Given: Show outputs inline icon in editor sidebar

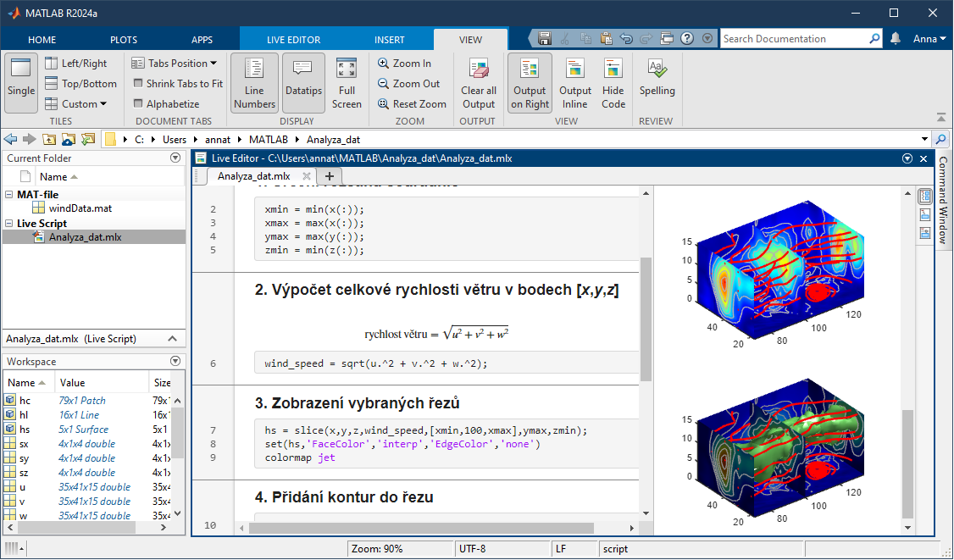Looking at the screenshot, I should pyautogui.click(x=925, y=214).
